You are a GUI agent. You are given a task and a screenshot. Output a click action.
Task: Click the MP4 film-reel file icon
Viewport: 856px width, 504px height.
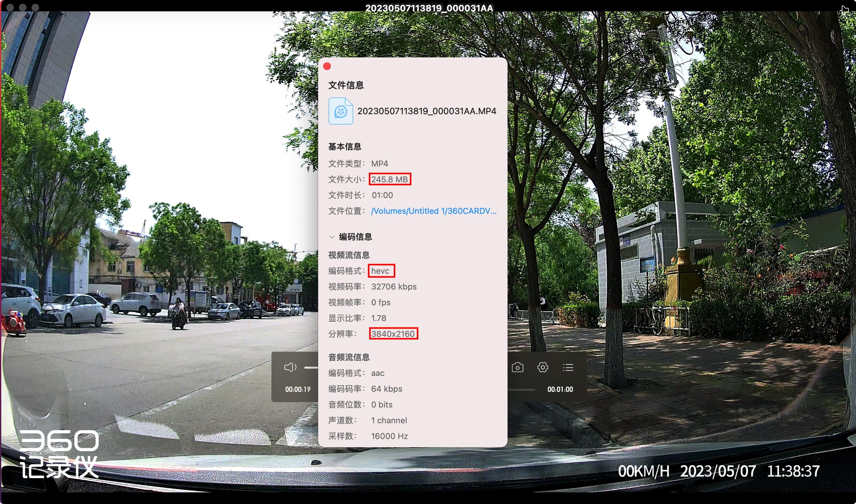pos(341,111)
